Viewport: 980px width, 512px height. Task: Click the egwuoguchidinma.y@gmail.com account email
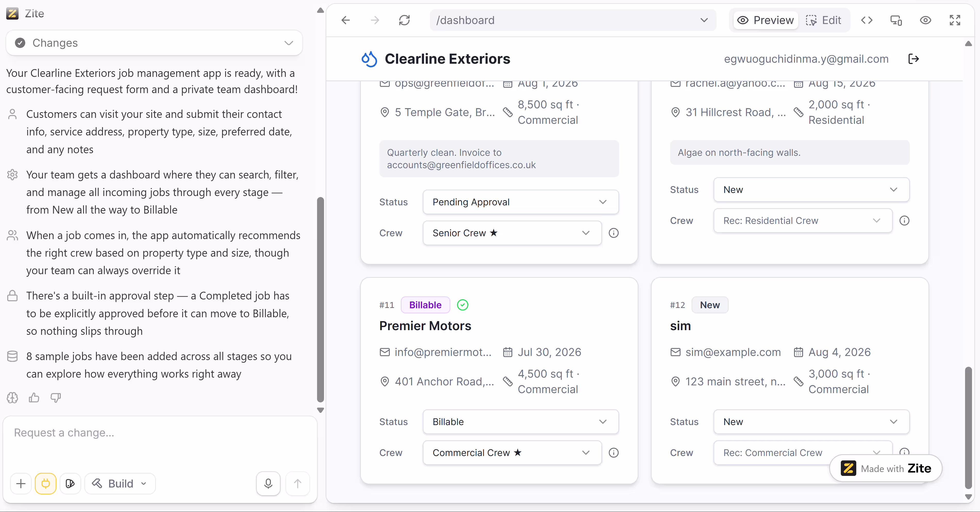(806, 59)
